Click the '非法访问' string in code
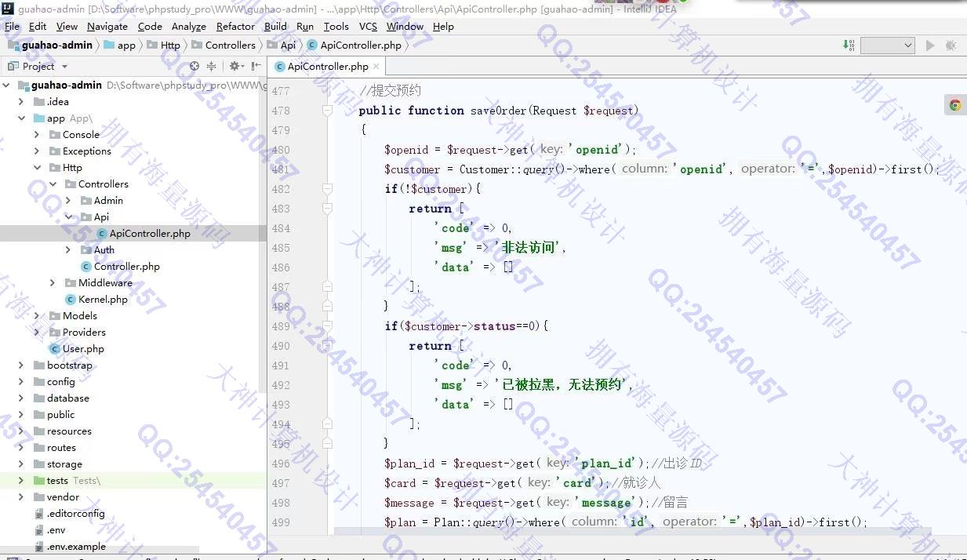 529,248
